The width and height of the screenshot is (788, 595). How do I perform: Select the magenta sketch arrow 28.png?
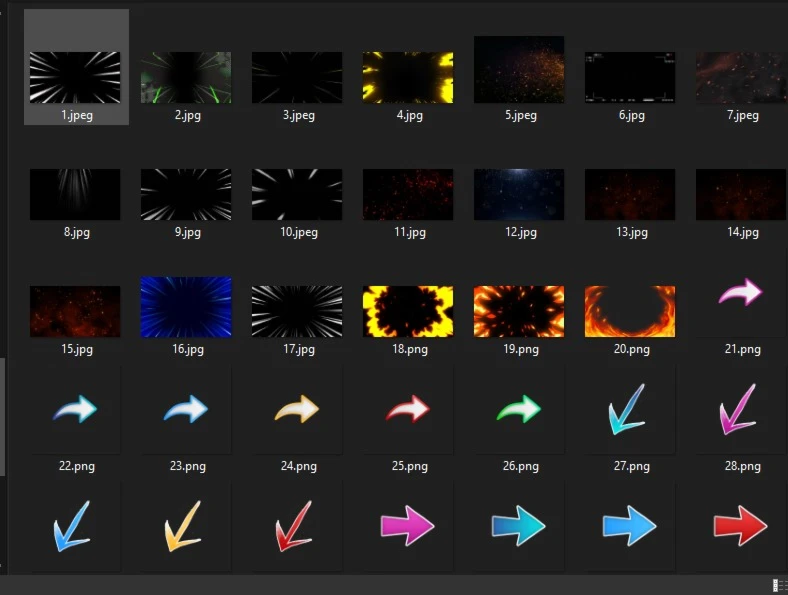click(737, 410)
